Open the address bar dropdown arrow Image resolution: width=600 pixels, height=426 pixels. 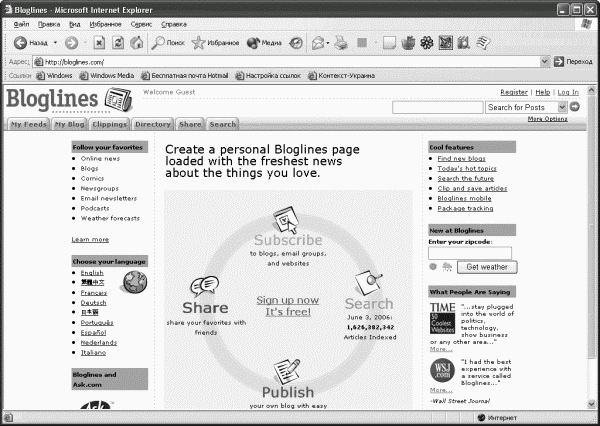[545, 61]
